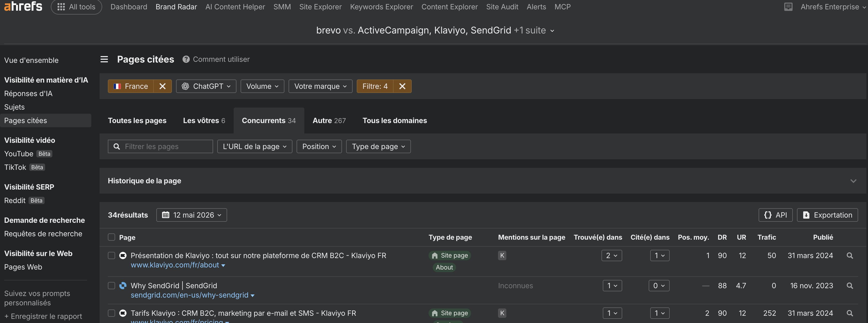Click the API button
This screenshot has height=323, width=868.
click(776, 215)
